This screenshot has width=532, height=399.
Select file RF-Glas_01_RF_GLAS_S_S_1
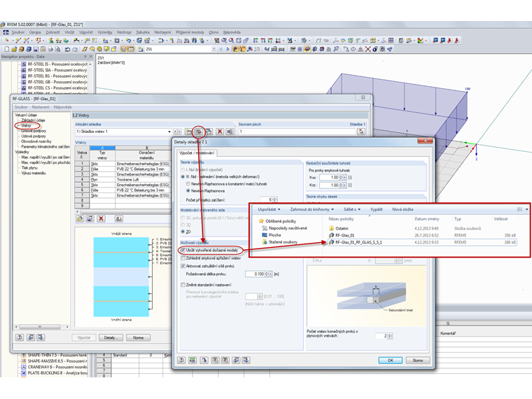coord(422,242)
